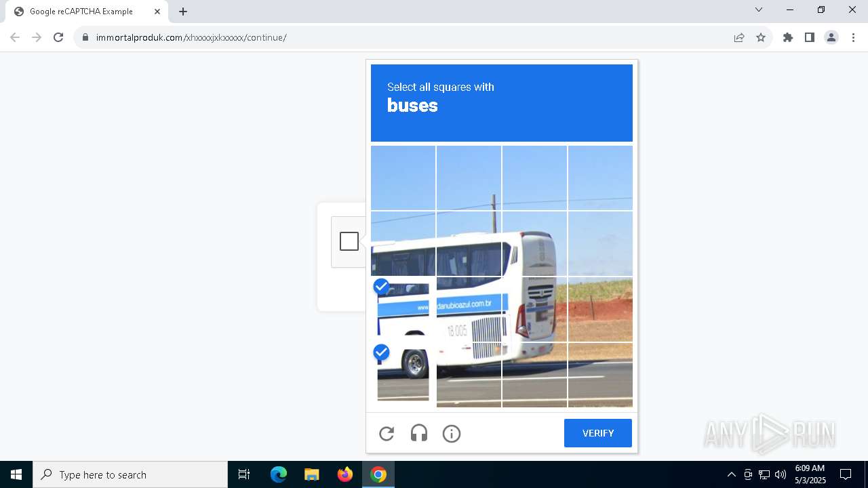
Task: Launch Firefox from the taskbar
Action: [x=345, y=474]
